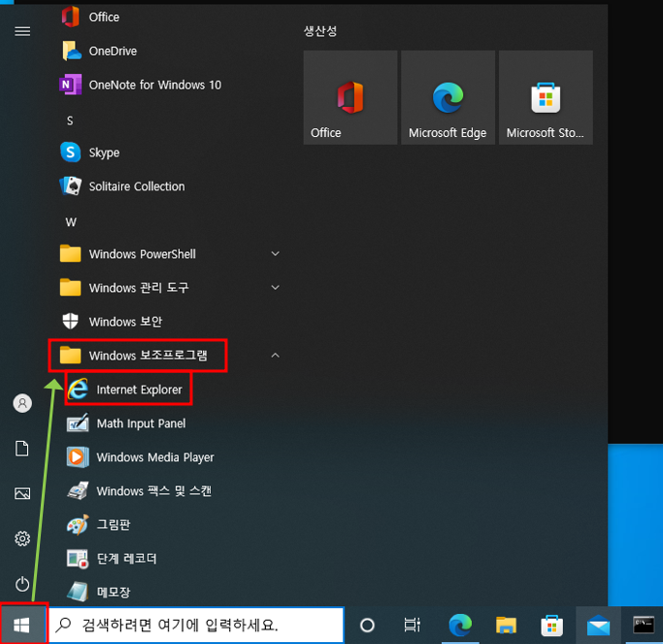Launch Edge from the taskbar

tap(460, 625)
